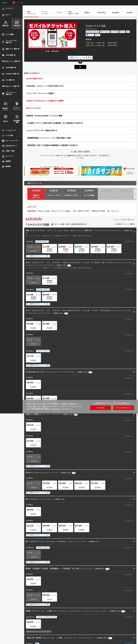Open プレミアムシート 劇場一覧 in sidebar
The height and width of the screenshot is (644, 138).
click(11, 93)
